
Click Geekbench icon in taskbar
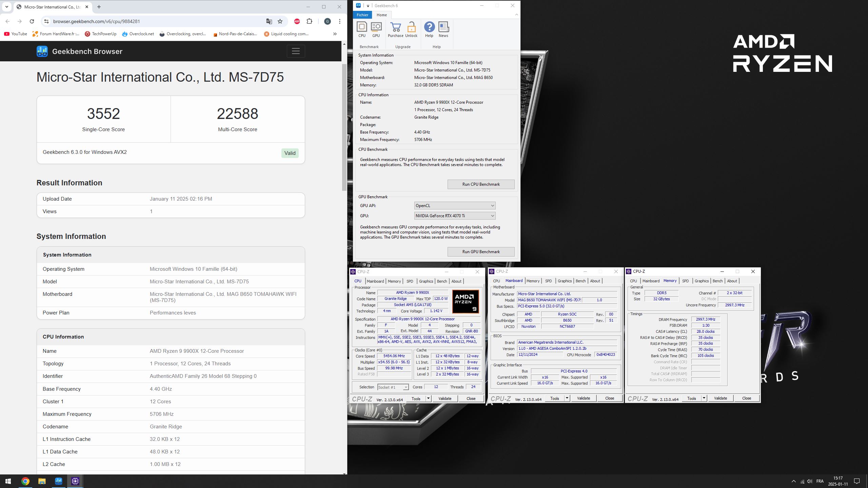click(x=58, y=481)
